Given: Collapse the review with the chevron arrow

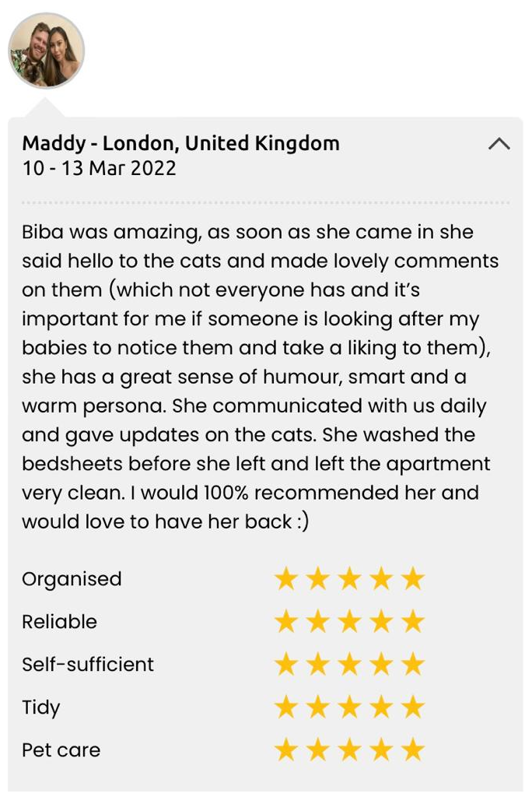Looking at the screenshot, I should coord(499,144).
